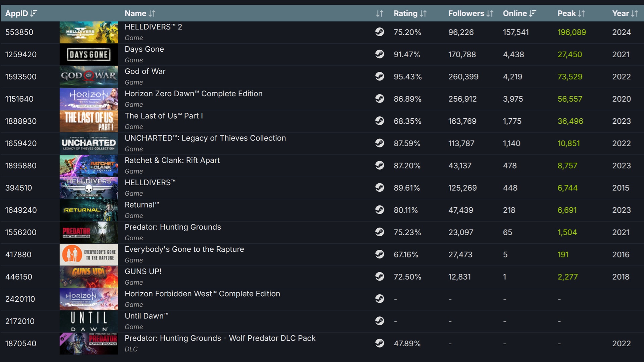Screen dimensions: 644x362
Task: Select Predator: Hunting Grounds' Steam icon
Action: 380,232
